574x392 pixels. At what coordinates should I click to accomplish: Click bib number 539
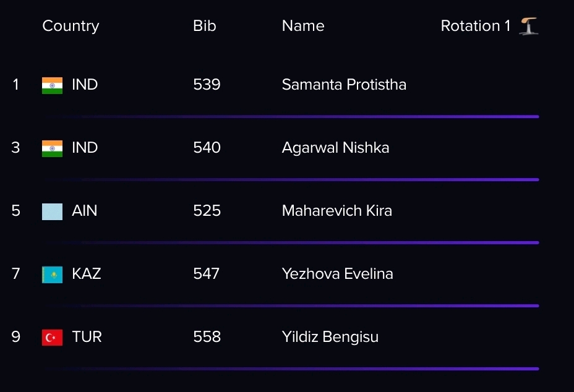pyautogui.click(x=207, y=85)
